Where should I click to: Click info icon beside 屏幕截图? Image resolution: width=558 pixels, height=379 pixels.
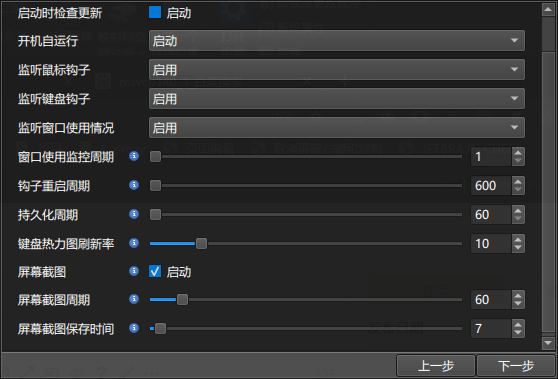[134, 271]
